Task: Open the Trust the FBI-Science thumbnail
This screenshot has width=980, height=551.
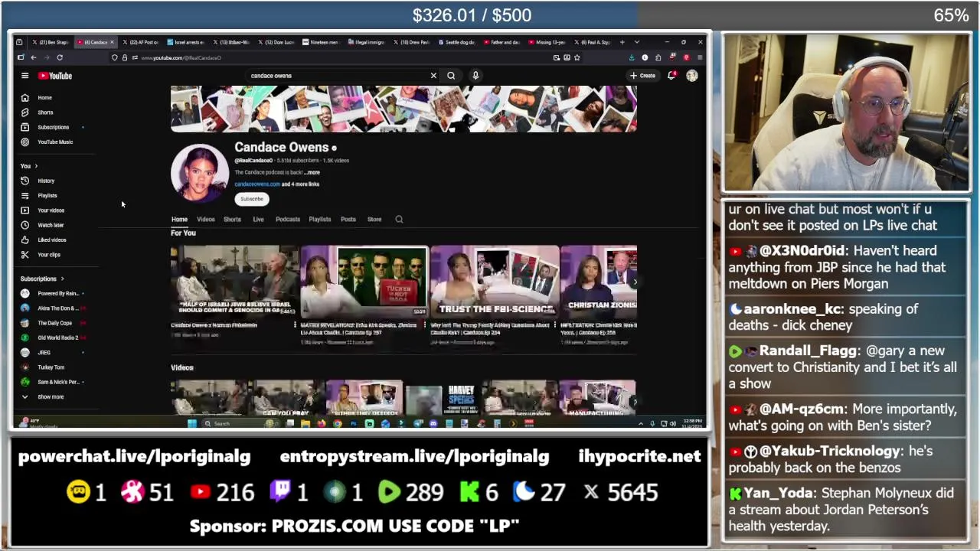Action: 495,281
